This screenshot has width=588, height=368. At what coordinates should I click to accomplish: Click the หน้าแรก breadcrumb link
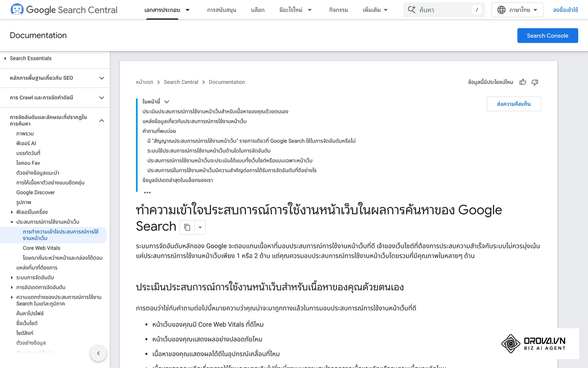click(144, 82)
